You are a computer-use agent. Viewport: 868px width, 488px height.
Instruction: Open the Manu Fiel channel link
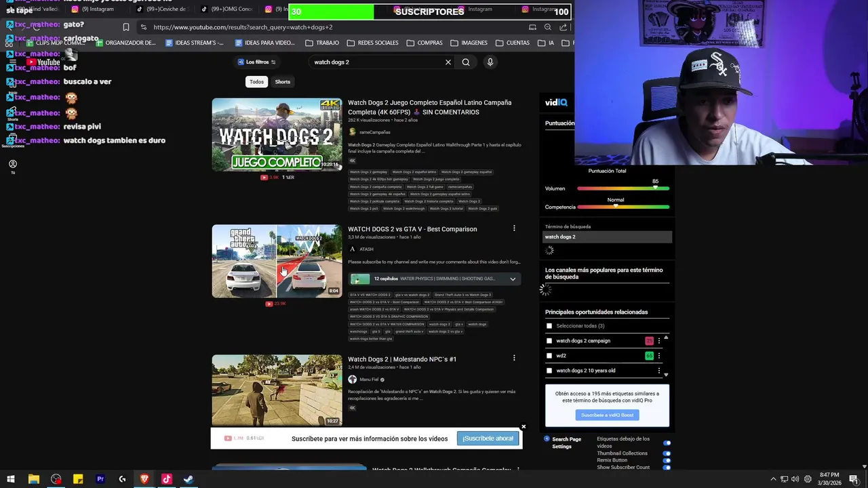369,380
